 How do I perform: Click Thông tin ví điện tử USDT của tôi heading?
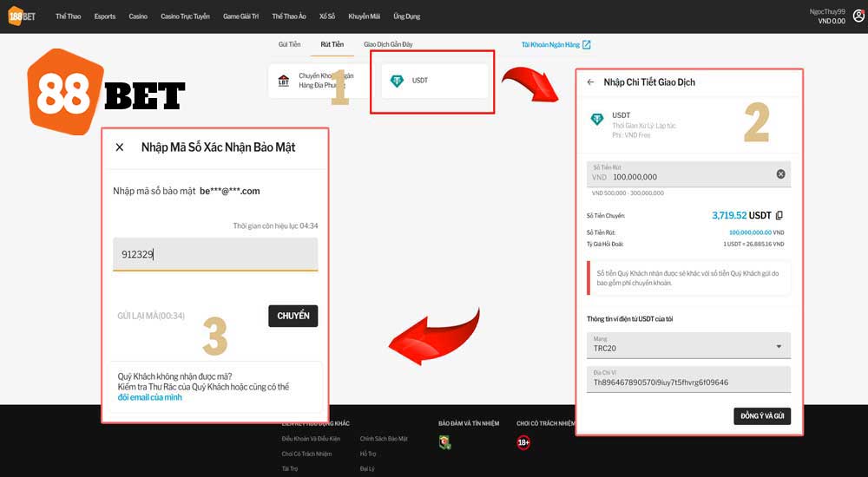(630, 319)
